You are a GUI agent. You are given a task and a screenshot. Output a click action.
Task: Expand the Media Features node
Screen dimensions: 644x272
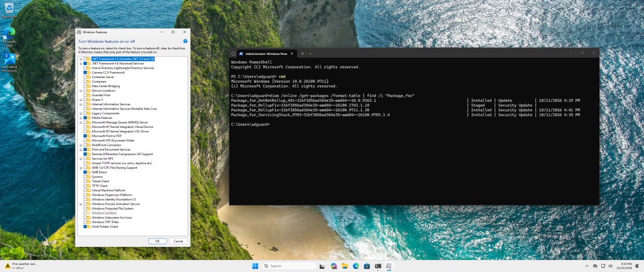tap(81, 118)
